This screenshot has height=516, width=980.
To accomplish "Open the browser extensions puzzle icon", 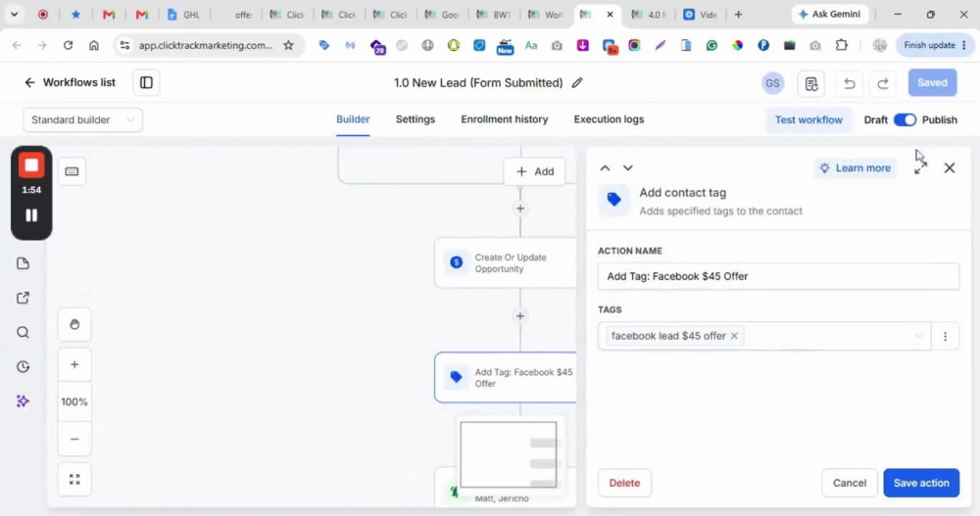I will pyautogui.click(x=841, y=45).
